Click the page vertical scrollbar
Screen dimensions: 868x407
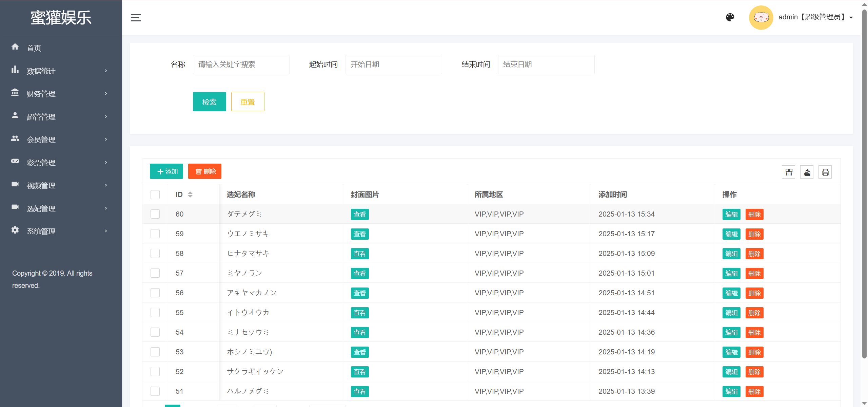(864, 183)
